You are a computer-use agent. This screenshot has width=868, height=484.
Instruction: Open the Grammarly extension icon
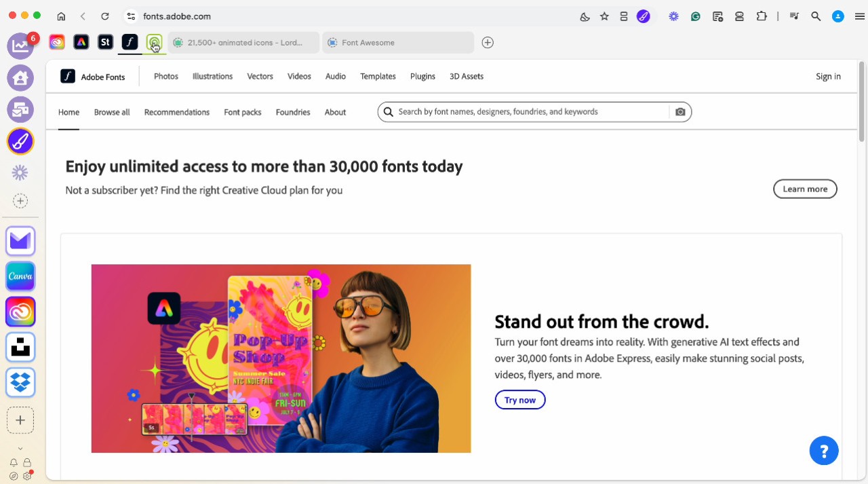click(695, 16)
